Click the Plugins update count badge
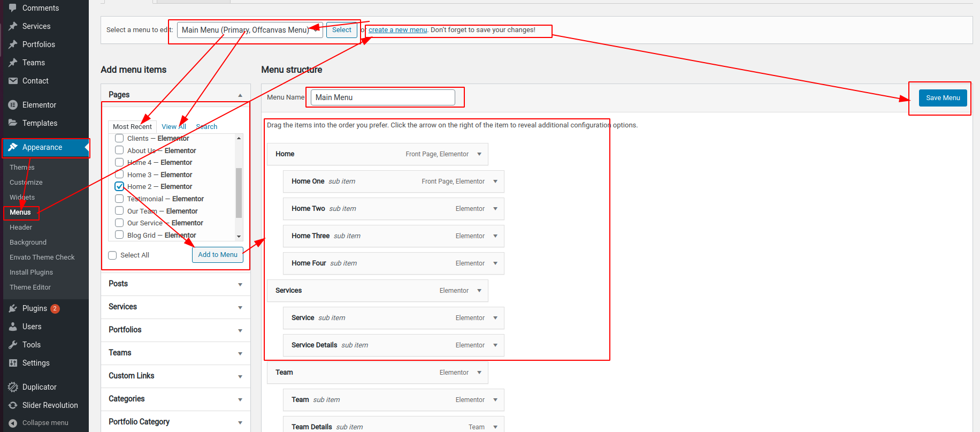 [x=55, y=308]
